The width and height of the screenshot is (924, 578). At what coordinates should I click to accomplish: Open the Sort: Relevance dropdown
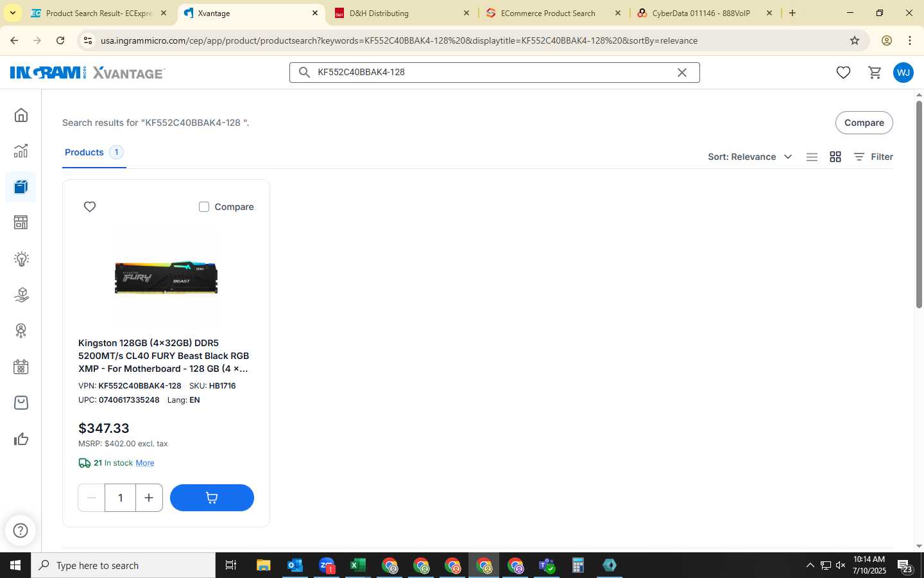click(750, 157)
